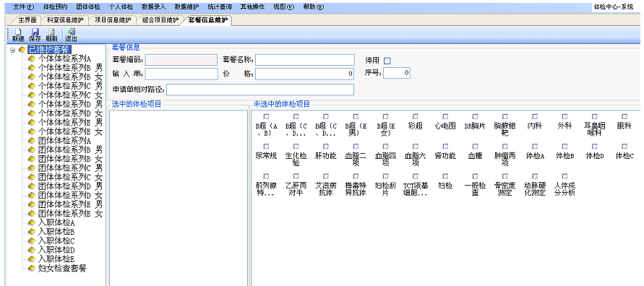Switch to the 套餐信息维护 tab
The image size is (644, 286).
(208, 20)
